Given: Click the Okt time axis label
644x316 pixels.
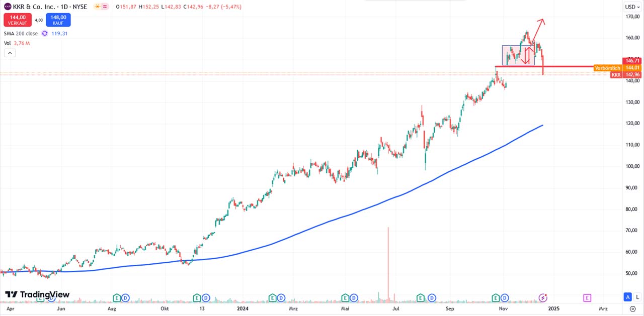Looking at the screenshot, I should point(166,308).
